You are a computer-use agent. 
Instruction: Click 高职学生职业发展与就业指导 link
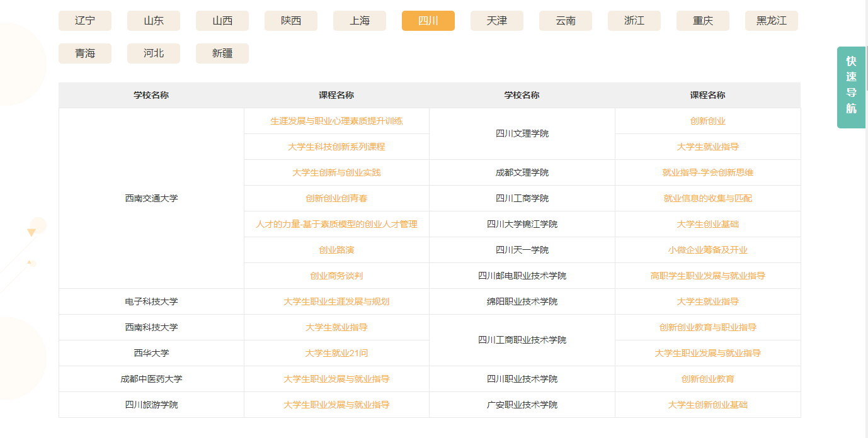(707, 276)
